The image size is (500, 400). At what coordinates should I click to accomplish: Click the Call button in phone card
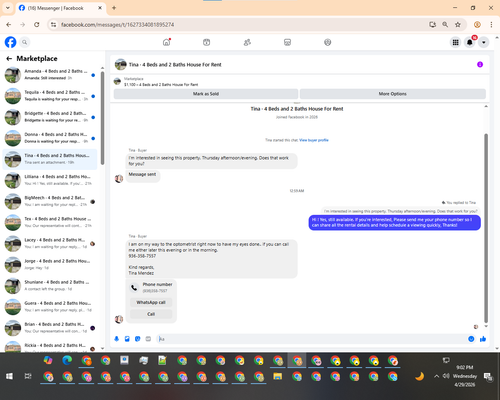click(x=151, y=314)
